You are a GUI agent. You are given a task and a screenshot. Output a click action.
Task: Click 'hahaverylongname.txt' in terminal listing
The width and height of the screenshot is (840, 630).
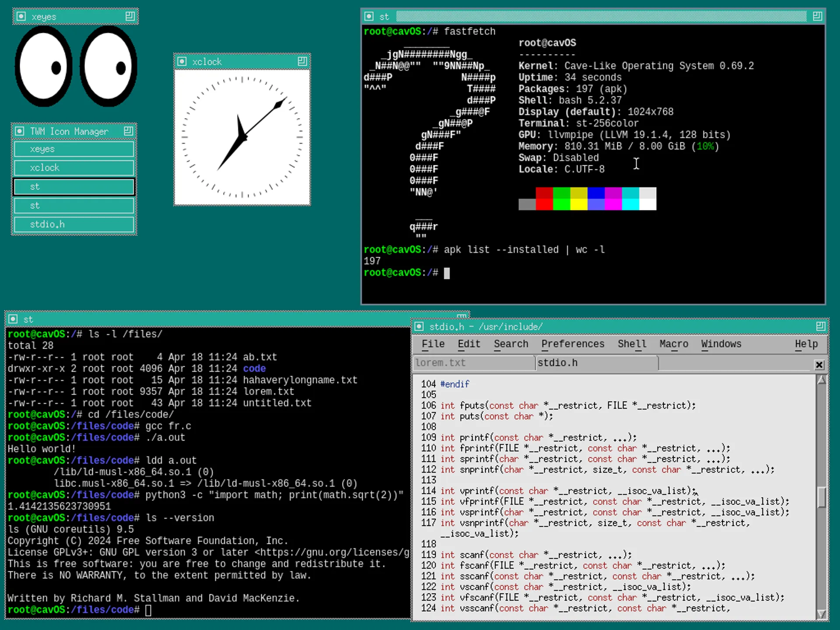pyautogui.click(x=300, y=380)
